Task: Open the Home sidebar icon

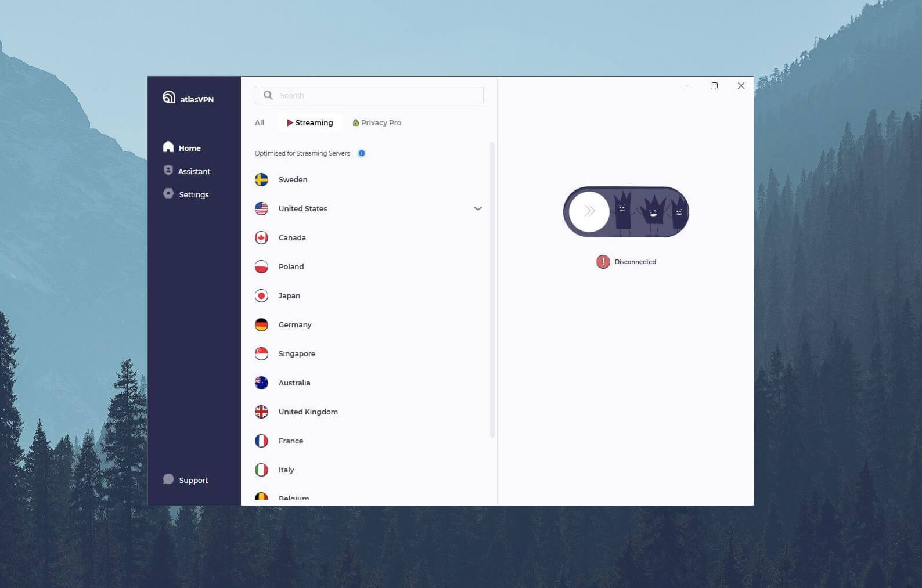Action: point(168,146)
